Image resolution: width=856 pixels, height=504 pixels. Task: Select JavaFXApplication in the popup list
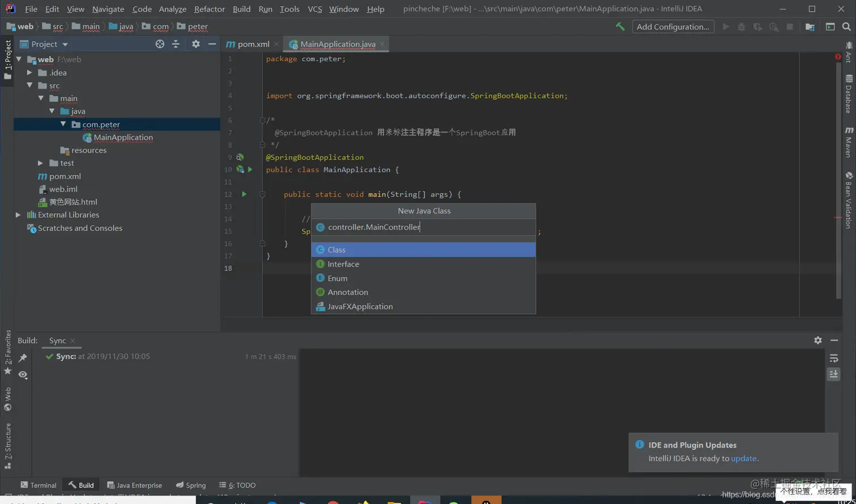pyautogui.click(x=423, y=307)
